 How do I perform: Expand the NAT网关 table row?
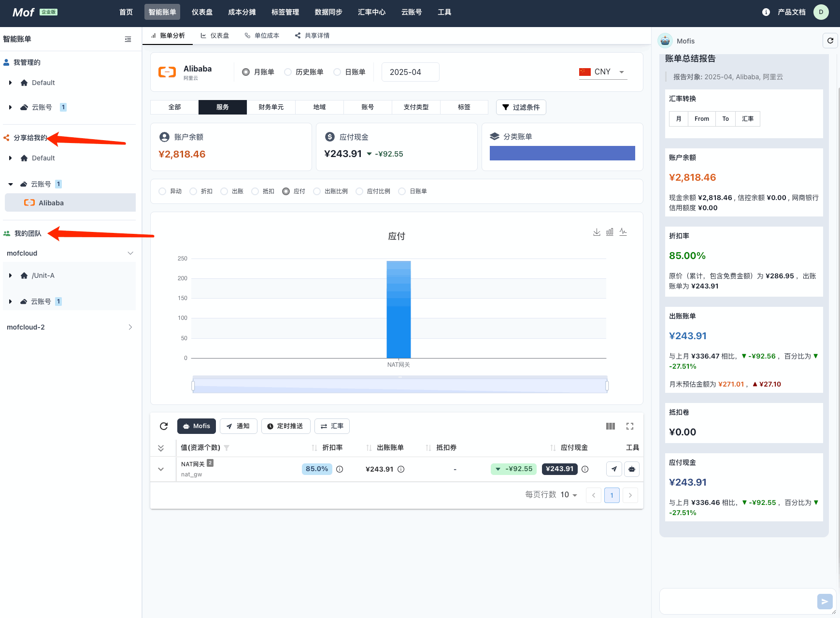click(x=161, y=469)
